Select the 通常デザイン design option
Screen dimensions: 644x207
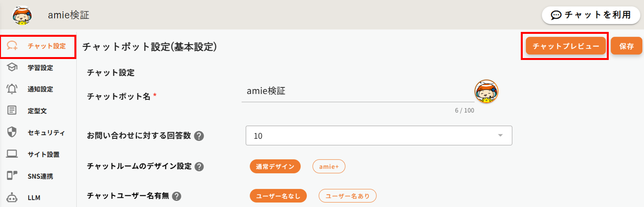point(275,166)
